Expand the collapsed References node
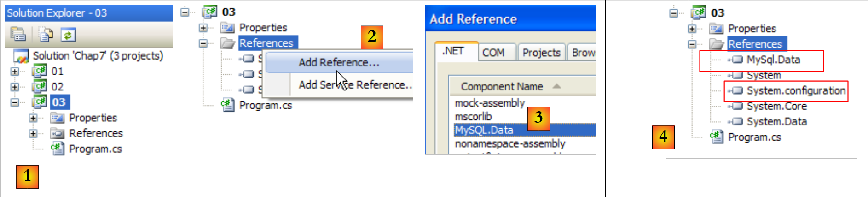Viewport: 868px width, 197px height. (x=33, y=133)
